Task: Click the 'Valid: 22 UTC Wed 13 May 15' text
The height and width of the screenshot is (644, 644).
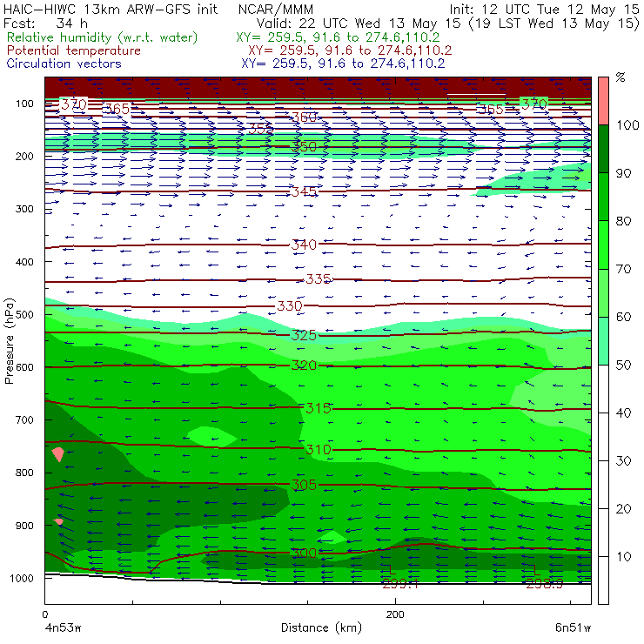Action: [x=359, y=23]
